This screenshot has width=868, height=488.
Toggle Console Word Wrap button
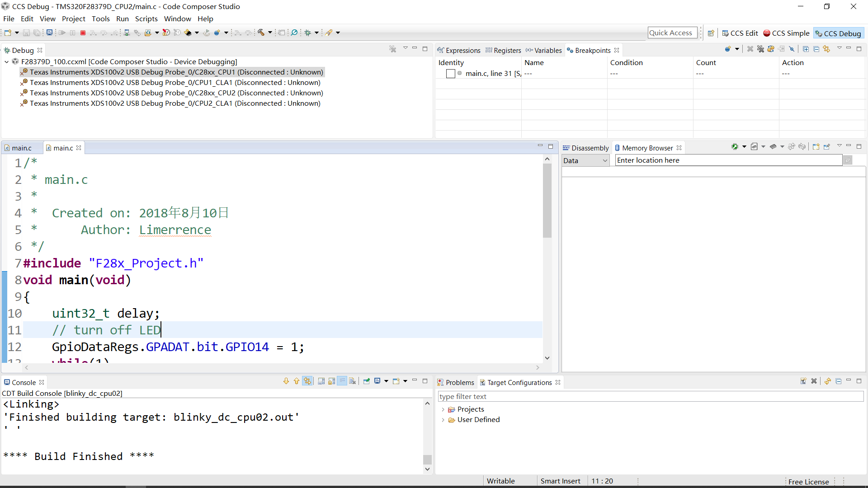342,381
